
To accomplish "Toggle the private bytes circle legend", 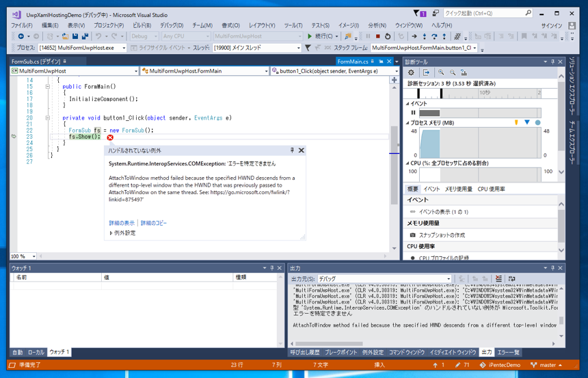I will tap(538, 122).
